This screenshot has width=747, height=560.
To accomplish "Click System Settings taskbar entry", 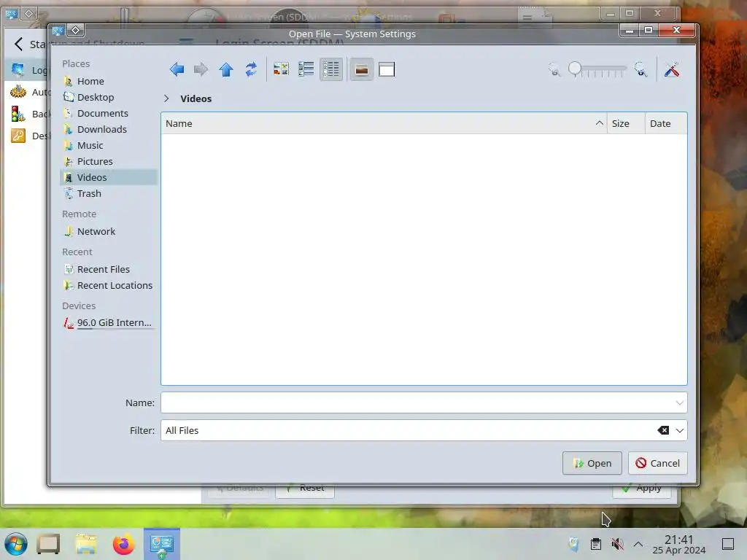I will 162,544.
